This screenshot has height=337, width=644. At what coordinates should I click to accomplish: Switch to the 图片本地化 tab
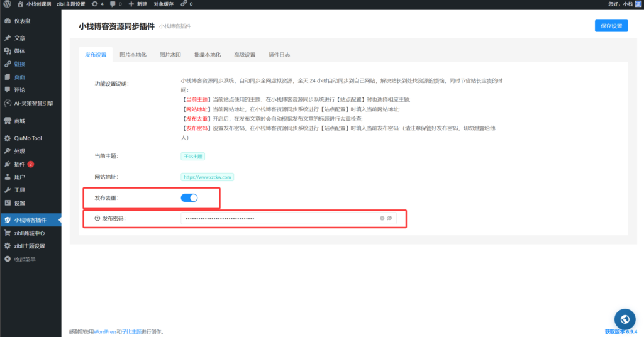point(133,55)
